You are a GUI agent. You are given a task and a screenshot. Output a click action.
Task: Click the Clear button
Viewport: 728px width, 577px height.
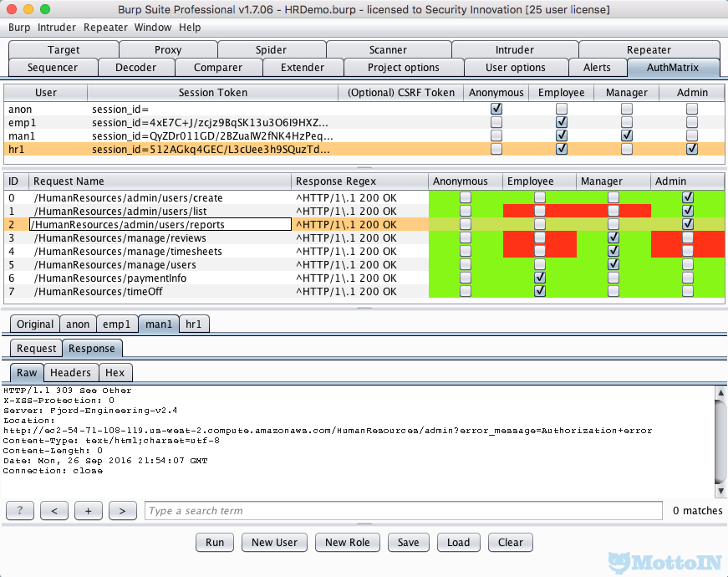(x=510, y=542)
